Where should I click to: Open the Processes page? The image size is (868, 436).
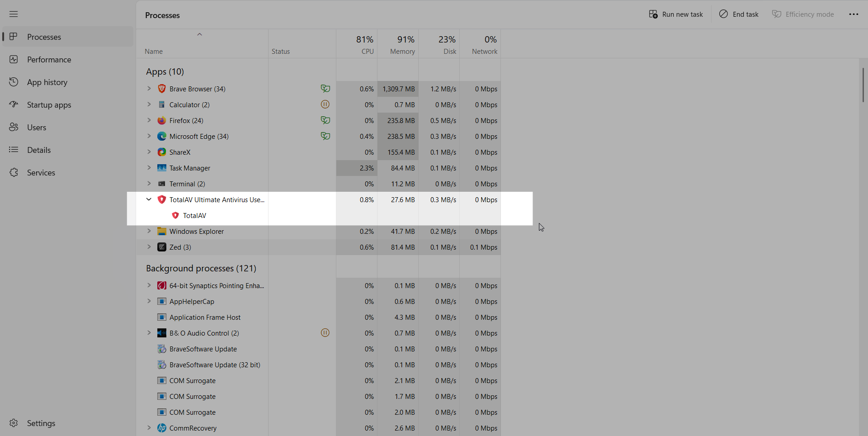(68, 37)
